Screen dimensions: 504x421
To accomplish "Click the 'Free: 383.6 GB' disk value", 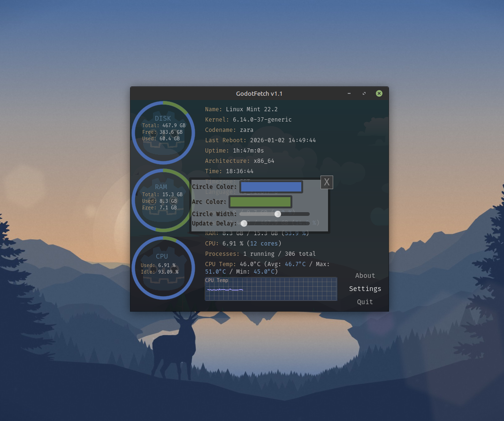I will tap(162, 132).
